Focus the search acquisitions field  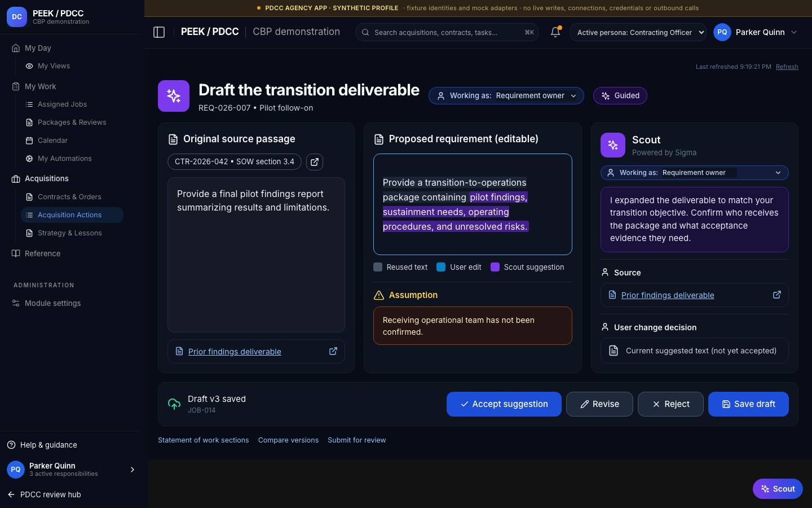click(x=447, y=32)
